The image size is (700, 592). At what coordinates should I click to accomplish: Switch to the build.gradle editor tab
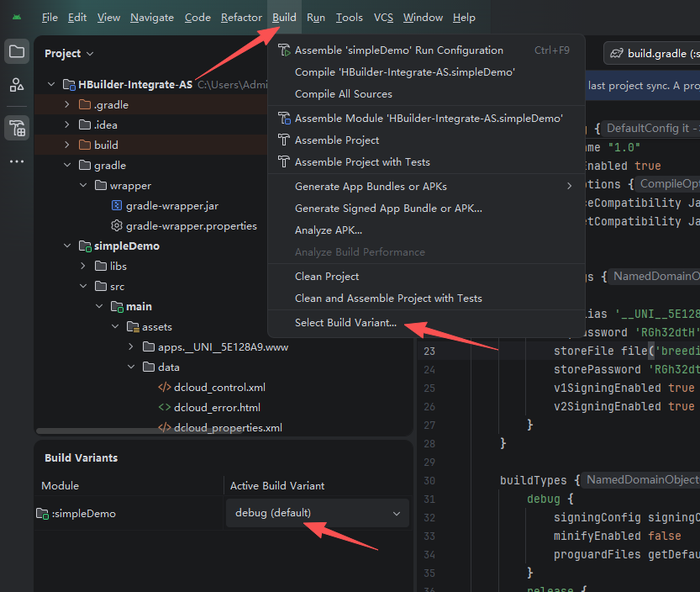click(652, 54)
